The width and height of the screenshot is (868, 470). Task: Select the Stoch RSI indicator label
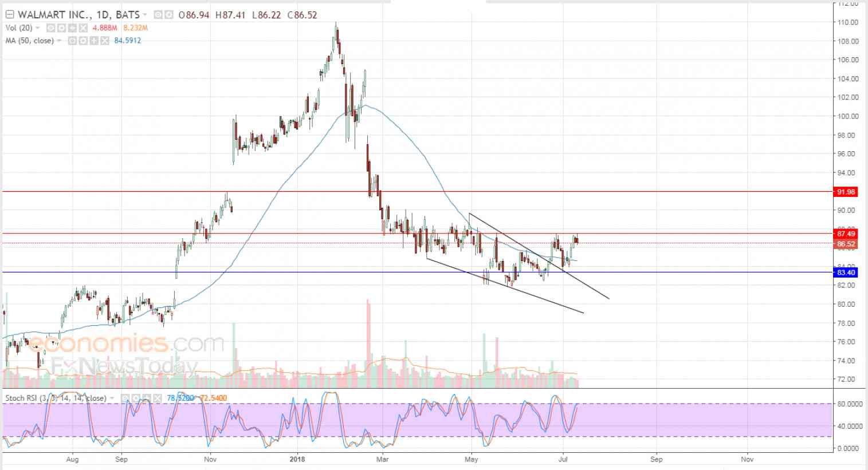56,398
